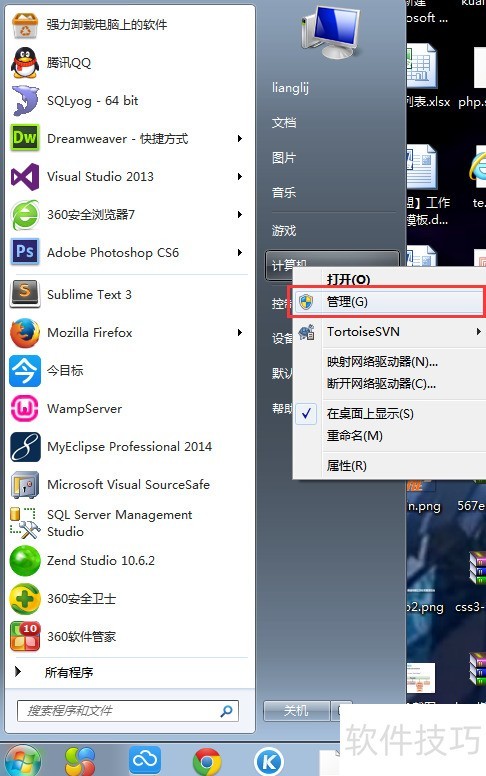Image resolution: width=486 pixels, height=776 pixels.
Task: Expand Visual Studio 2013 submenu arrow
Action: coord(240,177)
